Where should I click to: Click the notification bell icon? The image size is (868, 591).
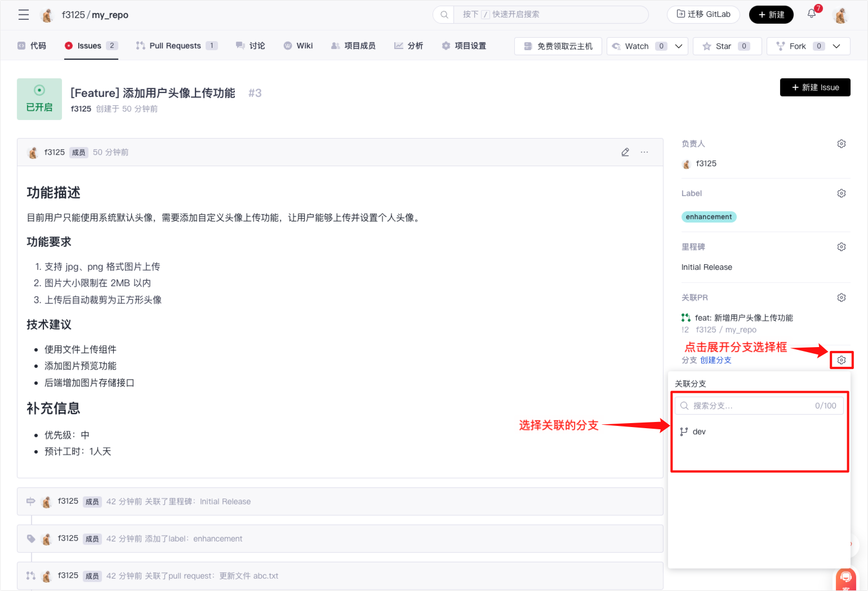coord(811,14)
